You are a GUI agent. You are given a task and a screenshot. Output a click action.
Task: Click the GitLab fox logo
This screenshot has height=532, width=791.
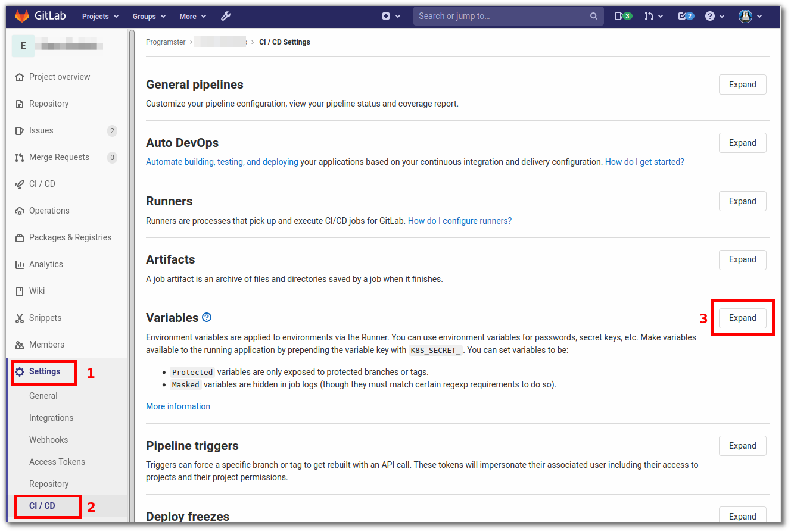(21, 15)
